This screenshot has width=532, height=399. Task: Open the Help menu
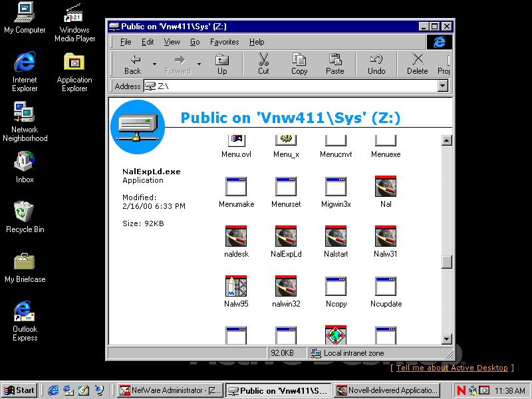257,42
